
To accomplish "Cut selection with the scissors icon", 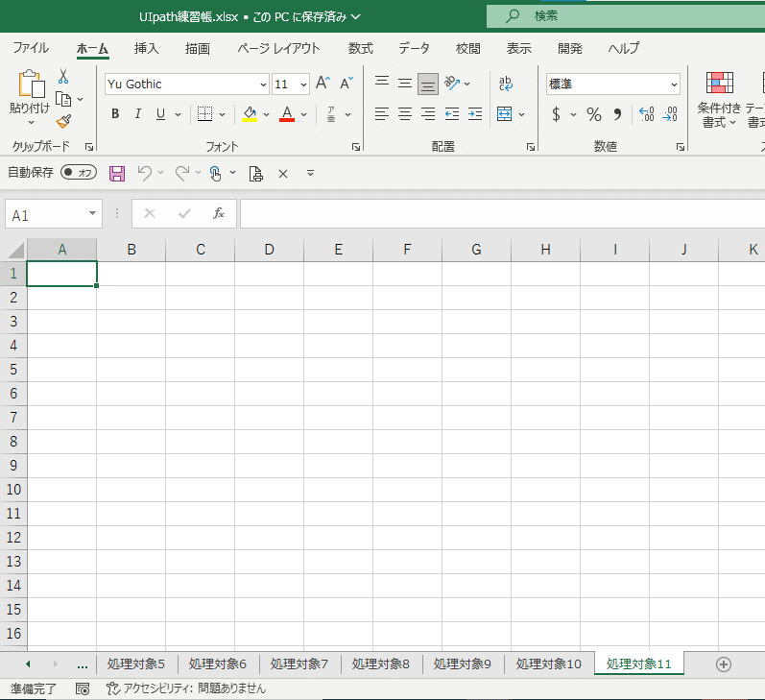I will click(x=63, y=76).
